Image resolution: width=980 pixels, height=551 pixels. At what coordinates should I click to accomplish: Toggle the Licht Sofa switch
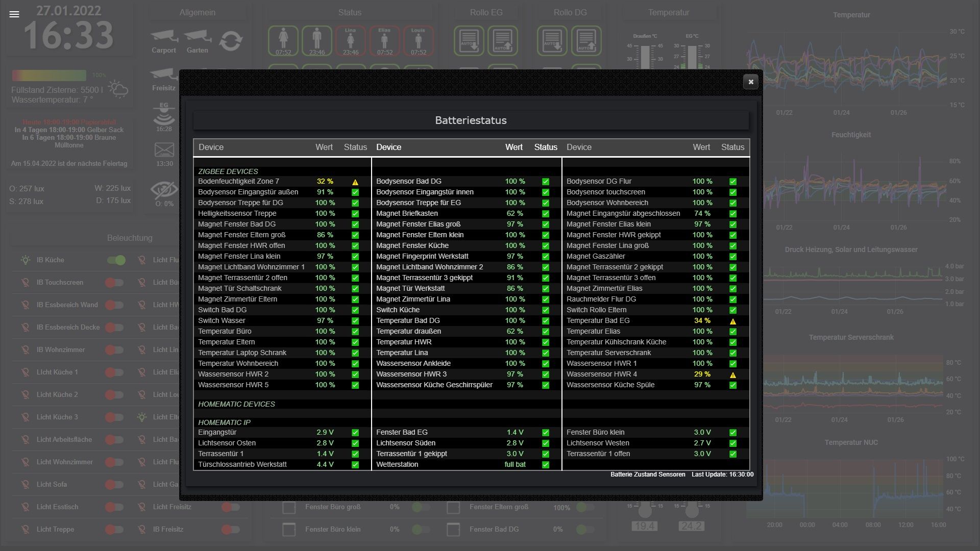[x=114, y=485]
